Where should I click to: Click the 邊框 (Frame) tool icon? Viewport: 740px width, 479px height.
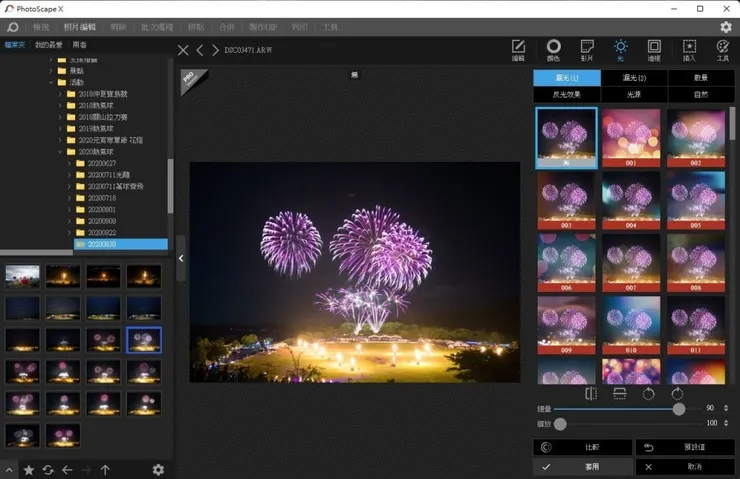point(654,49)
